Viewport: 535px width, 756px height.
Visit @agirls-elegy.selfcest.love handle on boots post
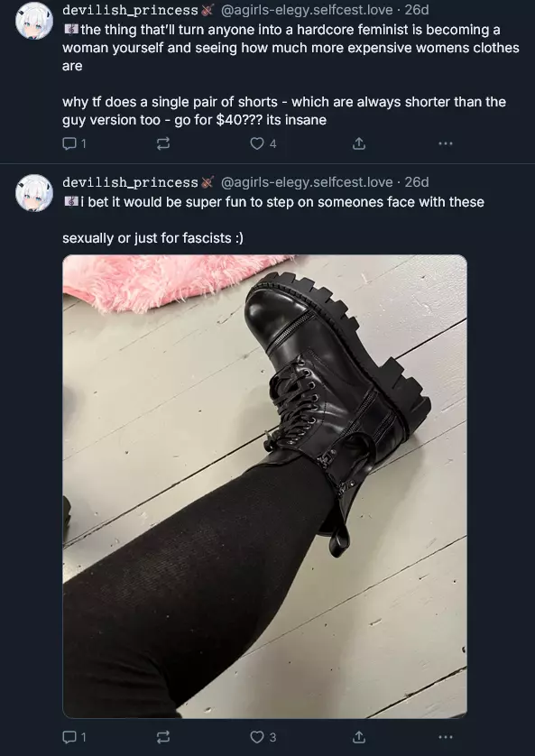(x=307, y=182)
